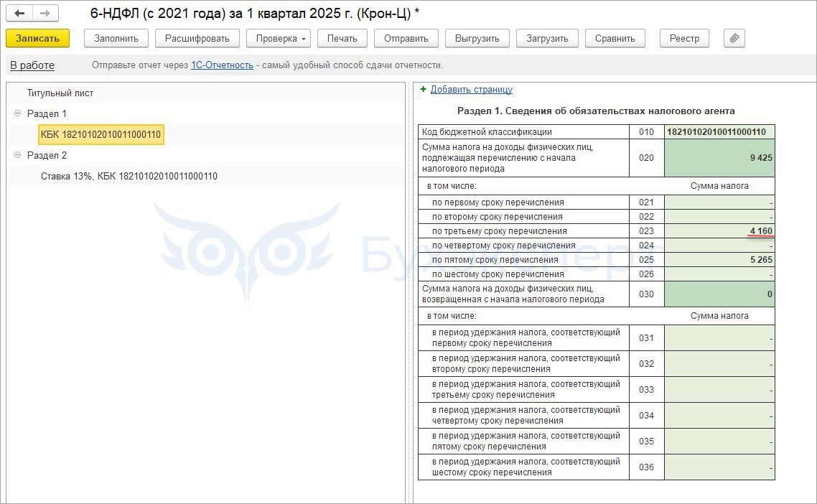Click the green plus add-page icon
Viewport: 817px width, 504px height.
(423, 89)
